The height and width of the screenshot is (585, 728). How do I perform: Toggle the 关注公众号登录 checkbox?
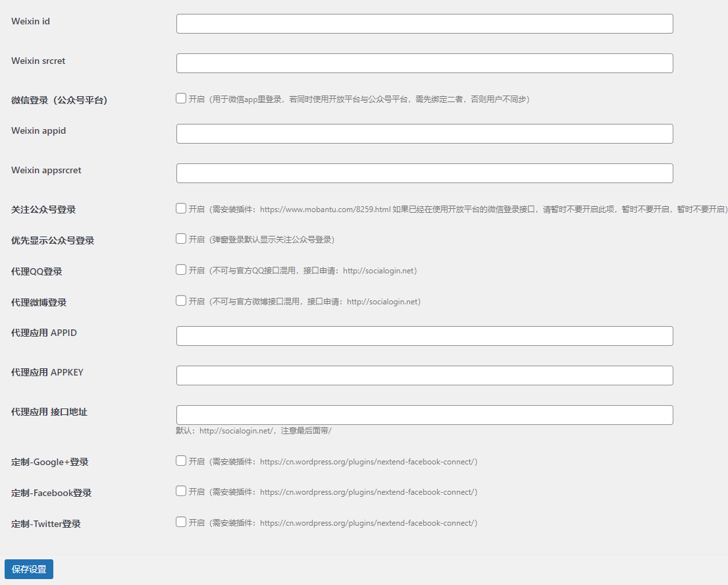(x=181, y=208)
